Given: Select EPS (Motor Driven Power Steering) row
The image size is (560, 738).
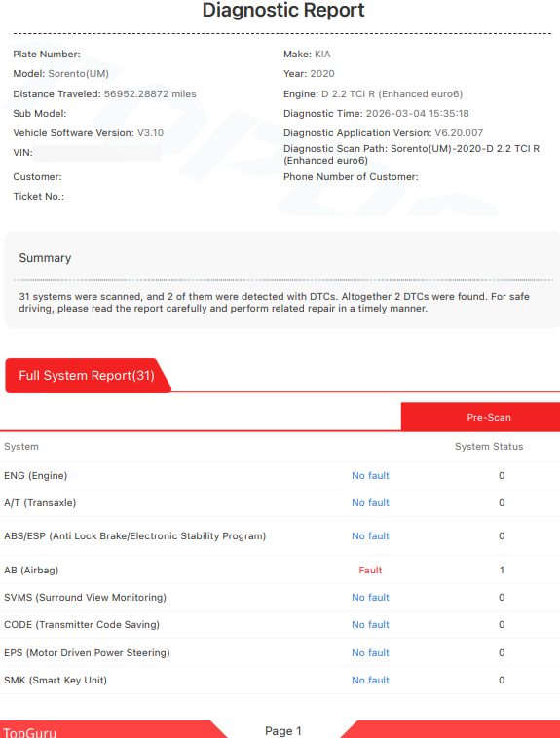Looking at the screenshot, I should (280, 653).
